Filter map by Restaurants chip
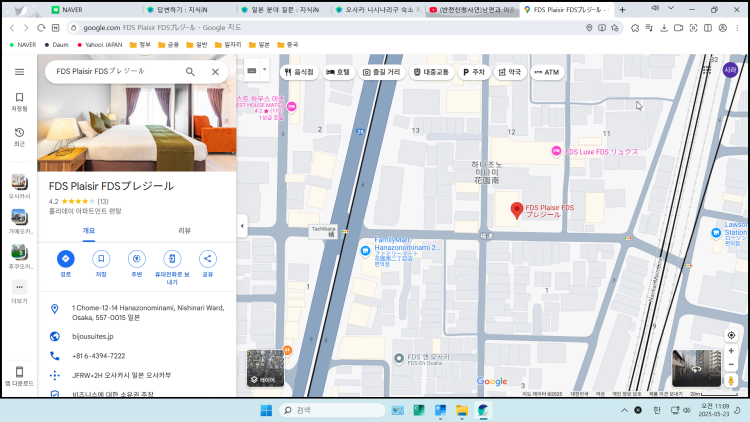 click(x=299, y=72)
